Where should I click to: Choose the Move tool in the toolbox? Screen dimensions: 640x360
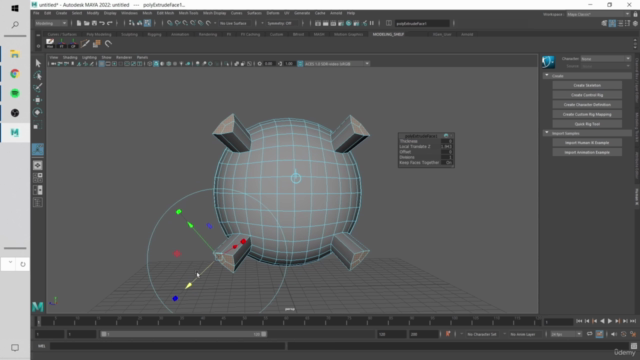pos(38,100)
